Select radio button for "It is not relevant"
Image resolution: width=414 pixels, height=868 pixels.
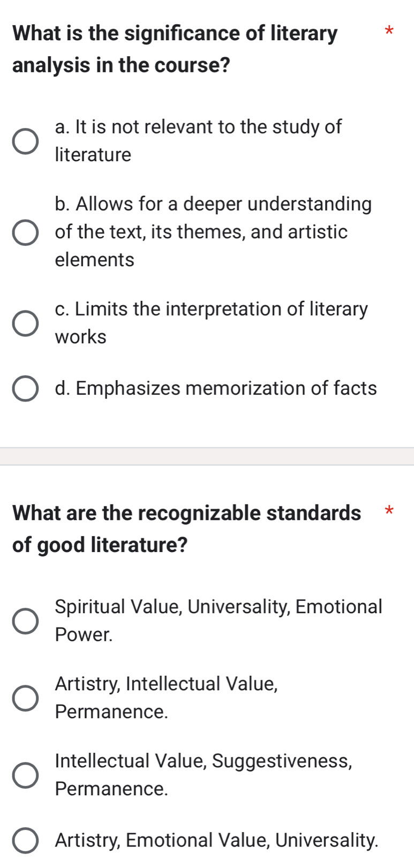pos(25,141)
